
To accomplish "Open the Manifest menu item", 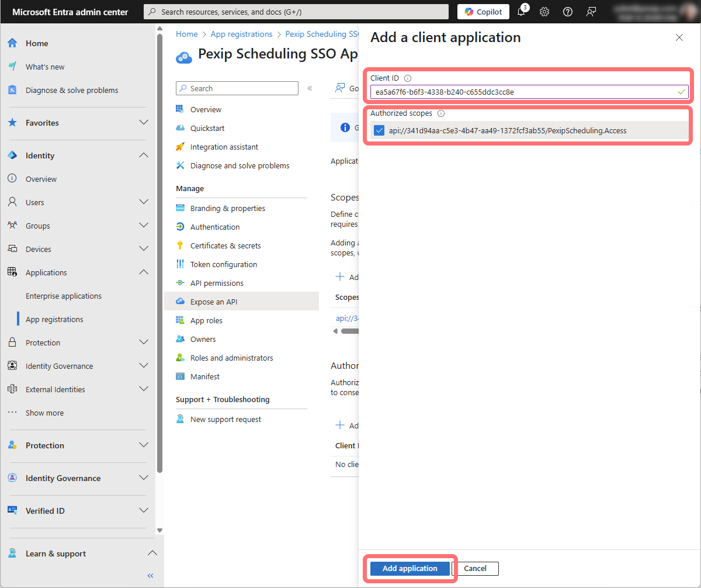I will point(204,376).
